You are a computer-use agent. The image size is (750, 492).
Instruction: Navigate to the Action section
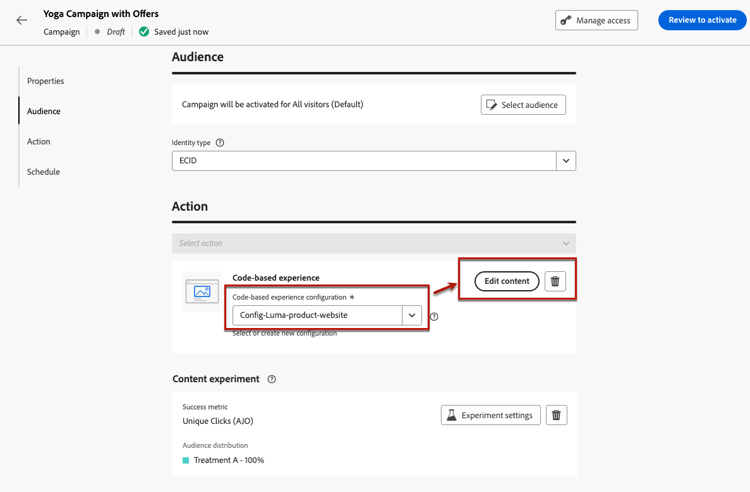[38, 142]
